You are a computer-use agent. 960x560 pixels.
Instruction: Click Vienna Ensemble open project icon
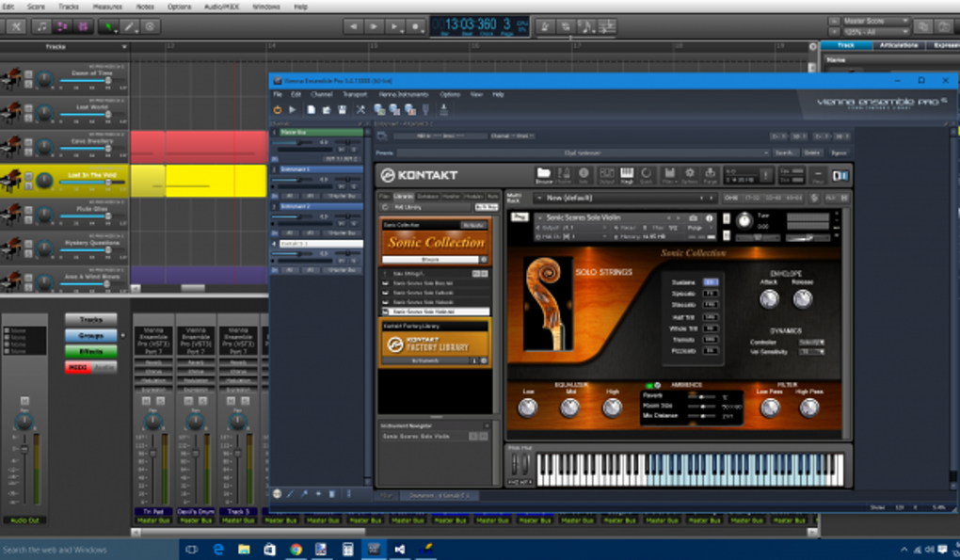click(x=327, y=110)
